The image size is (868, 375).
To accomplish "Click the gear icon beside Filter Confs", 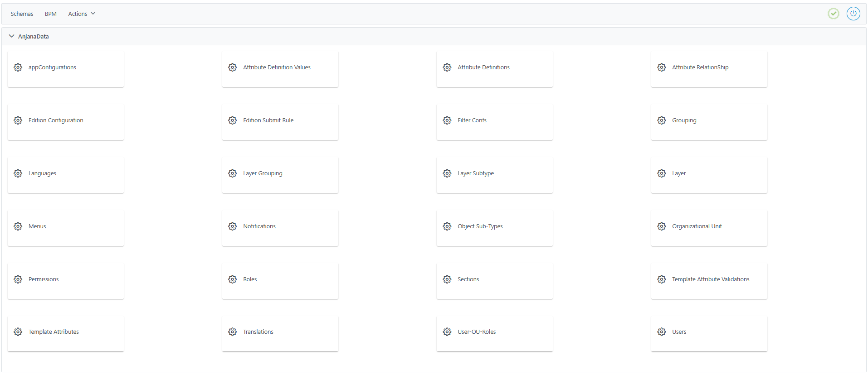I will click(447, 120).
